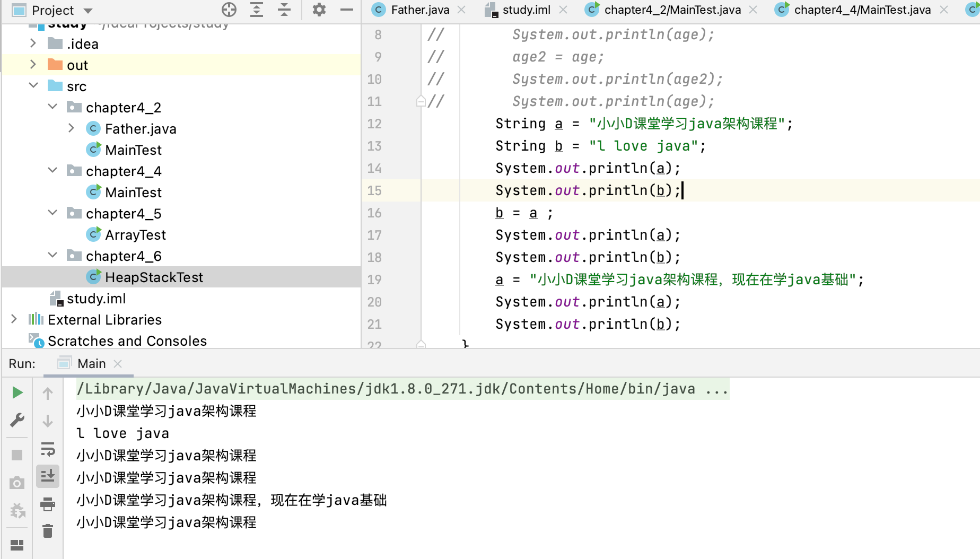Viewport: 980px width, 559px height.
Task: Click the up arrow in Run console
Action: point(48,394)
